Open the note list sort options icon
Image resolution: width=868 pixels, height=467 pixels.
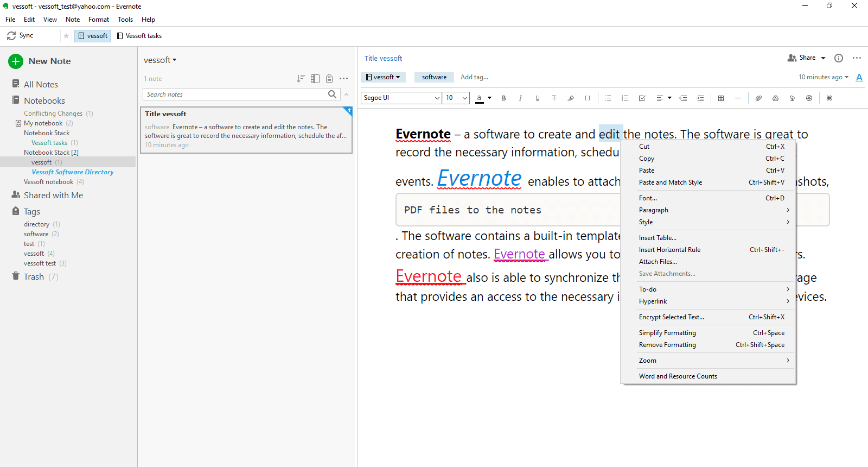pos(301,79)
